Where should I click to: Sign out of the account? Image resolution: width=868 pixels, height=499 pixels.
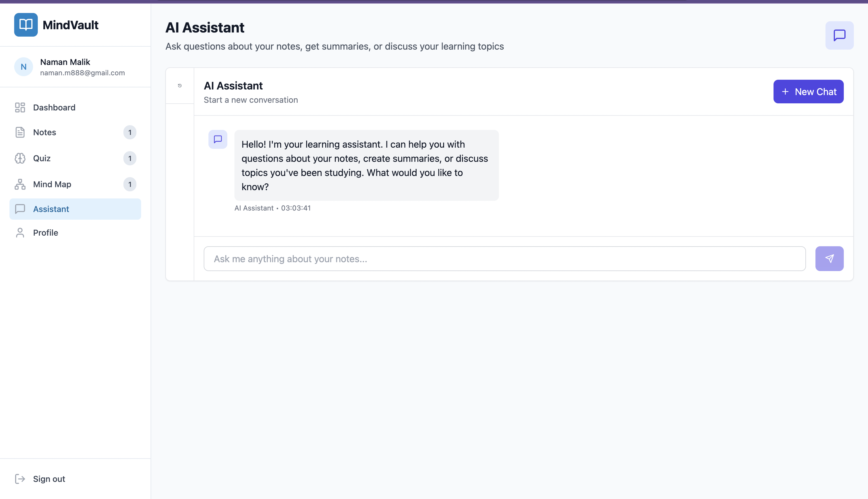click(x=49, y=479)
